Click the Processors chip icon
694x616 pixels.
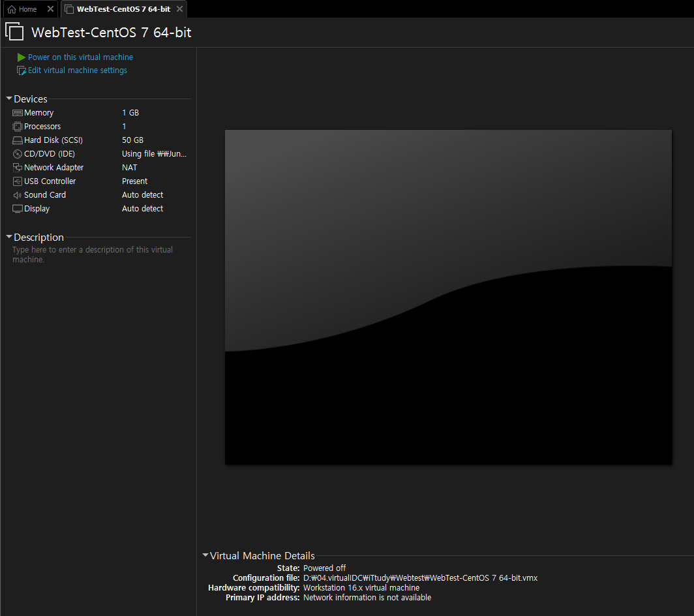coord(17,127)
